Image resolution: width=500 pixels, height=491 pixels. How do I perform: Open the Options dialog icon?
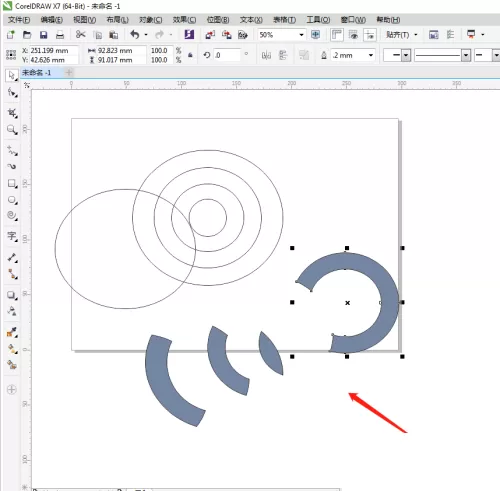[x=451, y=35]
